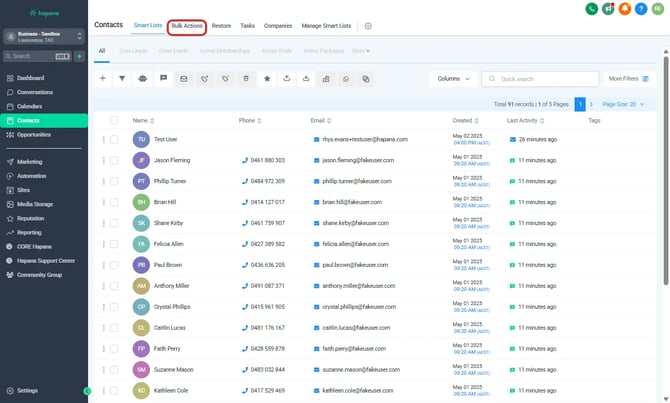This screenshot has width=670, height=403.
Task: Switch to the Bulk Actions tab
Action: (187, 25)
